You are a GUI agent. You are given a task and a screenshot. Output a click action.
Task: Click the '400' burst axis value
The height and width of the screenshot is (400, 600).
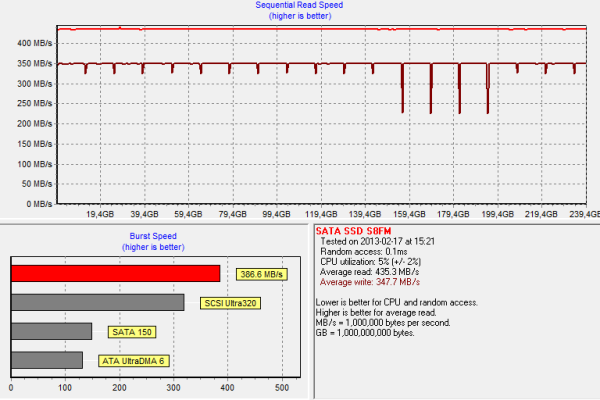pos(228,388)
